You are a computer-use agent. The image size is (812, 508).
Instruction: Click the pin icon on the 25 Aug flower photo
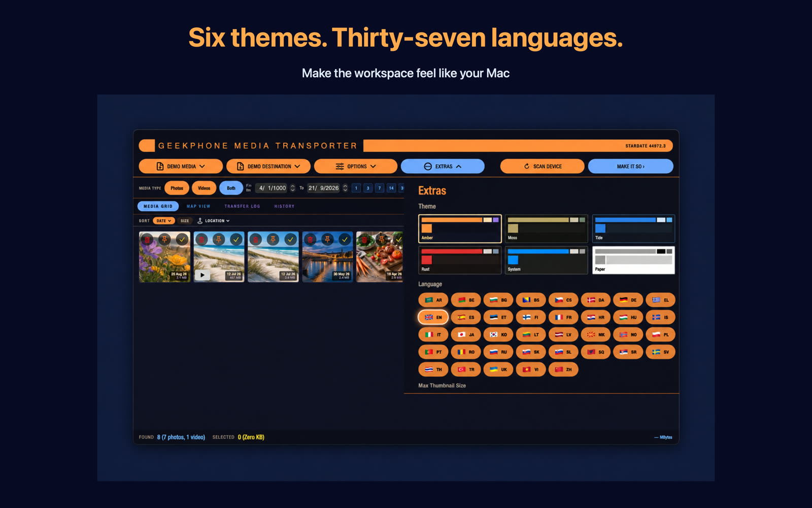pos(164,239)
